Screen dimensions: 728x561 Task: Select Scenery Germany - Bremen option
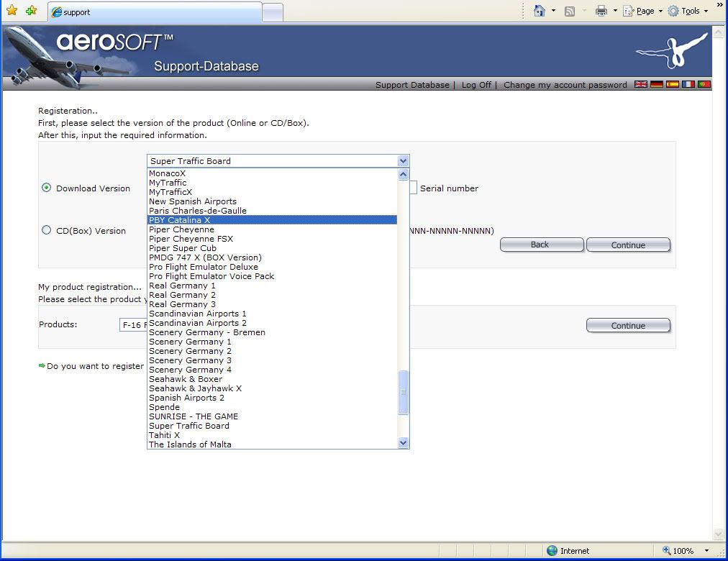tap(272, 332)
